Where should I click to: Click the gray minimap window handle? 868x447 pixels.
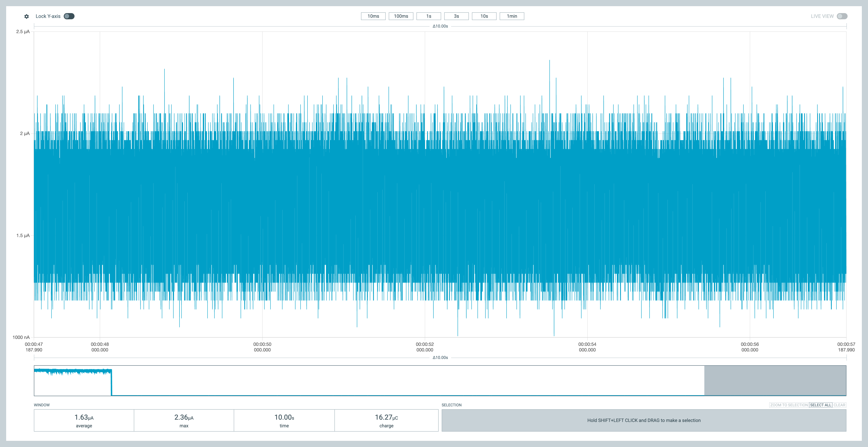click(775, 380)
